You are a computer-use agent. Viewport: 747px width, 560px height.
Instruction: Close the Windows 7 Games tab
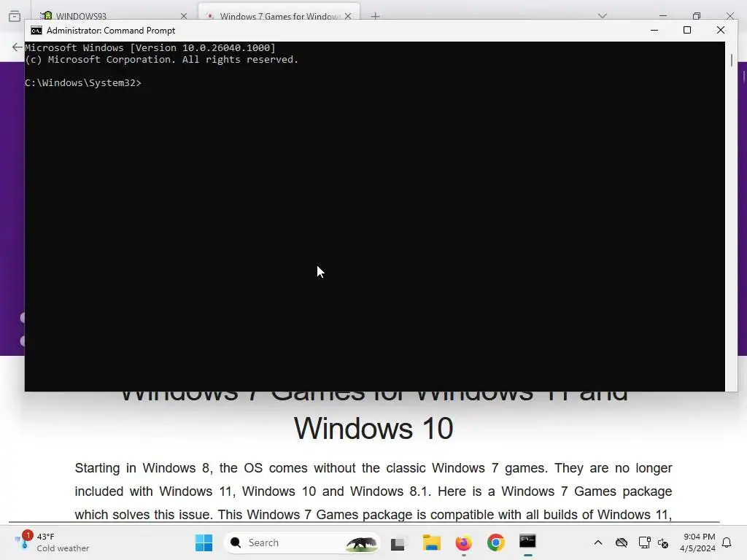coord(348,16)
